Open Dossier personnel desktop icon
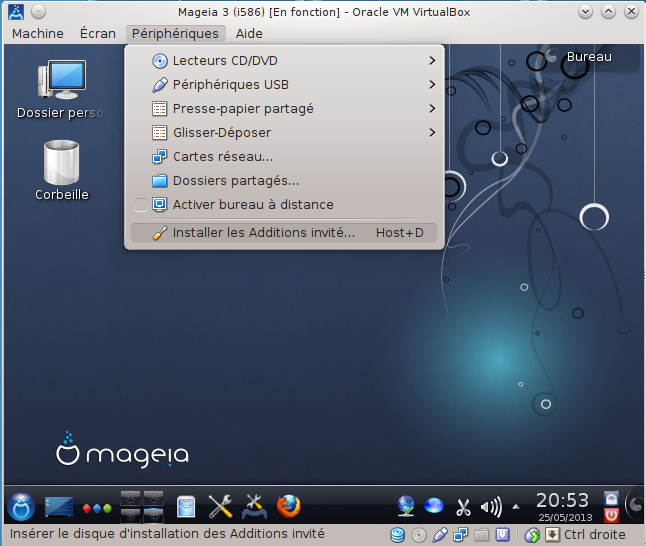The image size is (646, 546). [x=61, y=89]
